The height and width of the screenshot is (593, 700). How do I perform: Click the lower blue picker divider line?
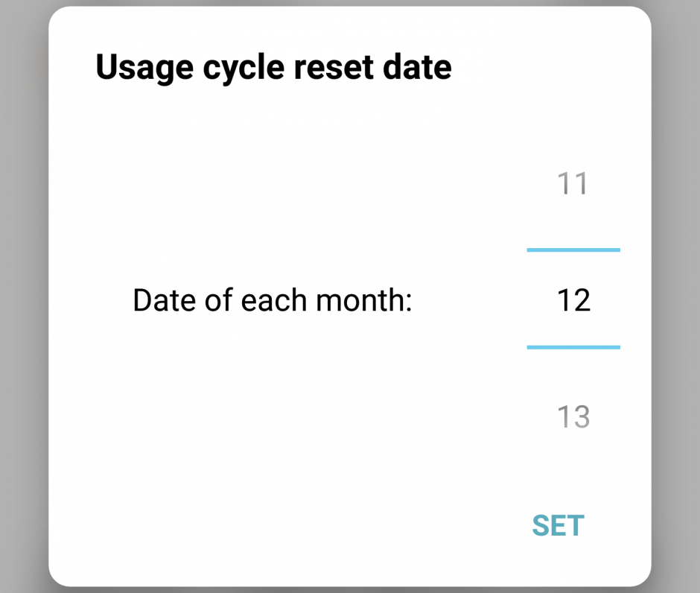[x=573, y=347]
